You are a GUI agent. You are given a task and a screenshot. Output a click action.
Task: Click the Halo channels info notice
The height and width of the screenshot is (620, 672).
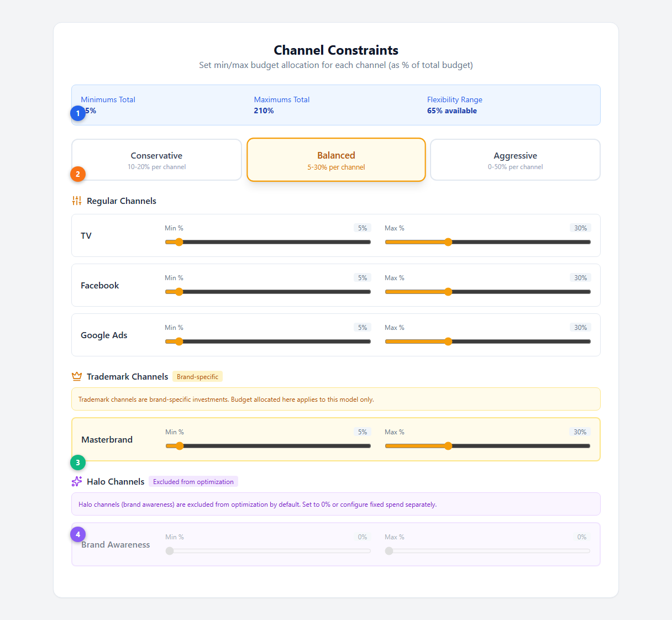pyautogui.click(x=336, y=504)
